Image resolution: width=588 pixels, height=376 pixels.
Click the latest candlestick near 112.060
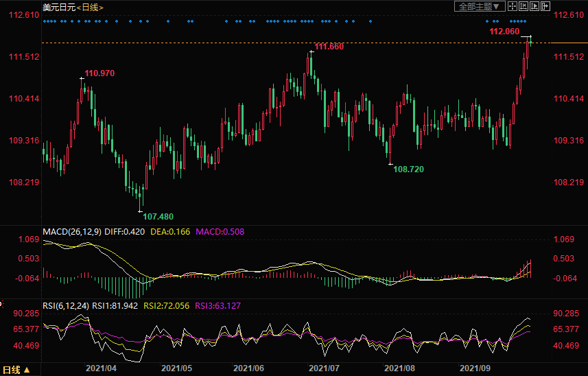(530, 43)
